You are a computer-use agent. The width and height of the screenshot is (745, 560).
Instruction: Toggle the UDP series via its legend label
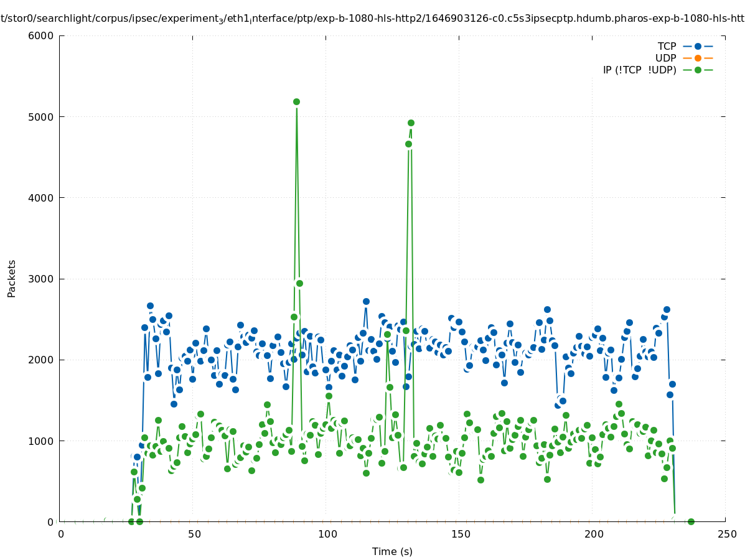point(665,58)
